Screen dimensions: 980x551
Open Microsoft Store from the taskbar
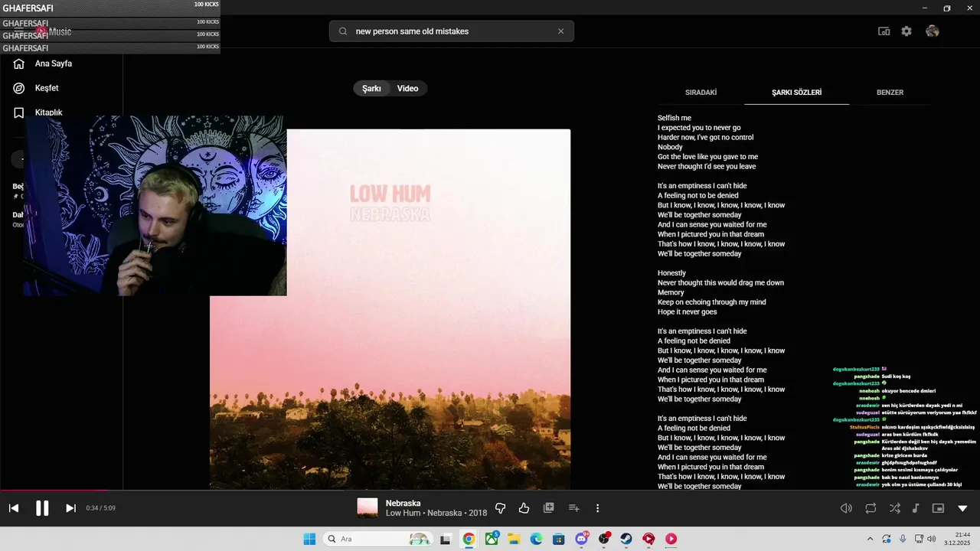(x=559, y=539)
